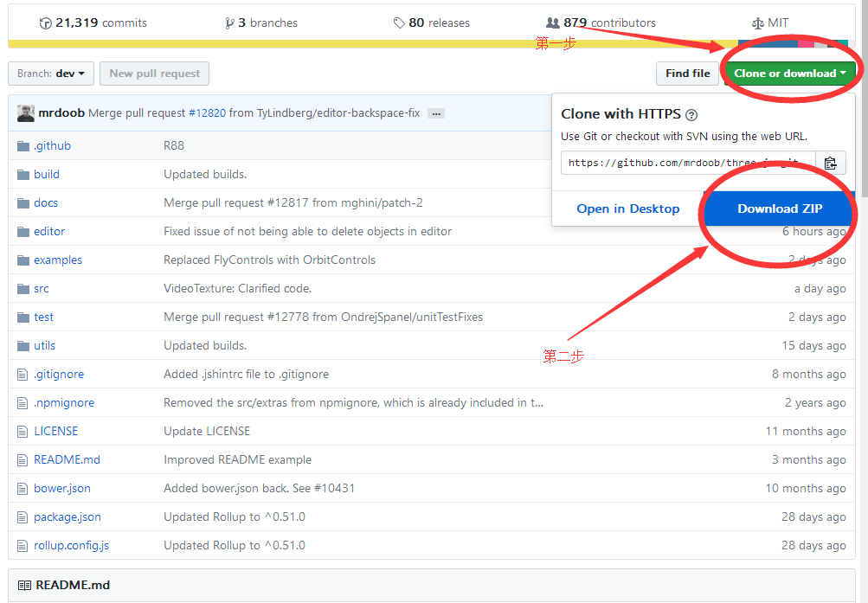This screenshot has width=868, height=603.
Task: Click the contributors people icon
Action: pyautogui.click(x=552, y=22)
